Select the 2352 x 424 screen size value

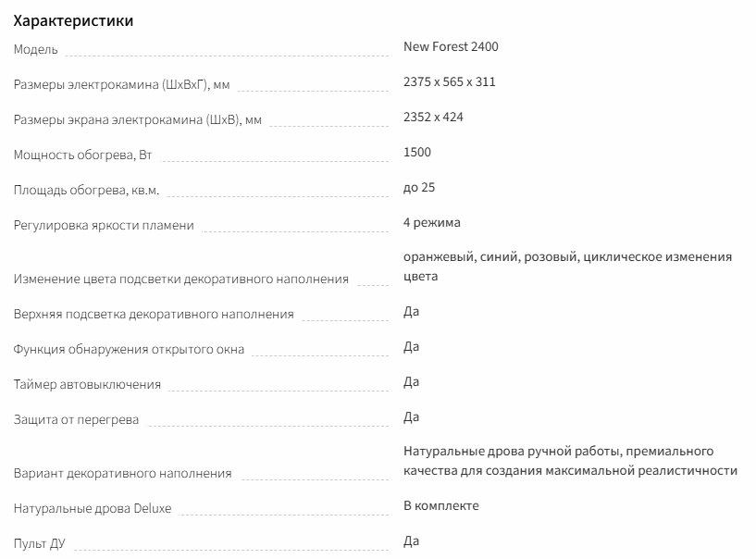(x=433, y=117)
